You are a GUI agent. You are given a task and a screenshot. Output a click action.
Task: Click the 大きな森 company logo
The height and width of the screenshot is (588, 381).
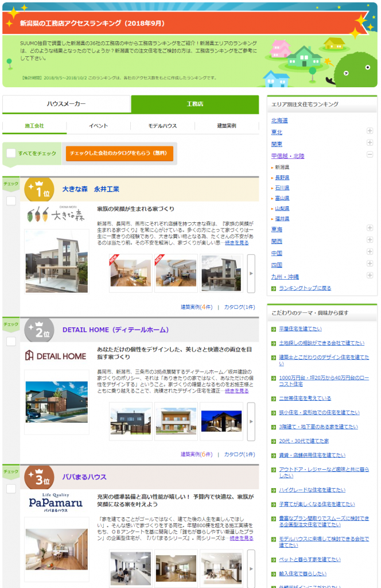[x=56, y=215]
